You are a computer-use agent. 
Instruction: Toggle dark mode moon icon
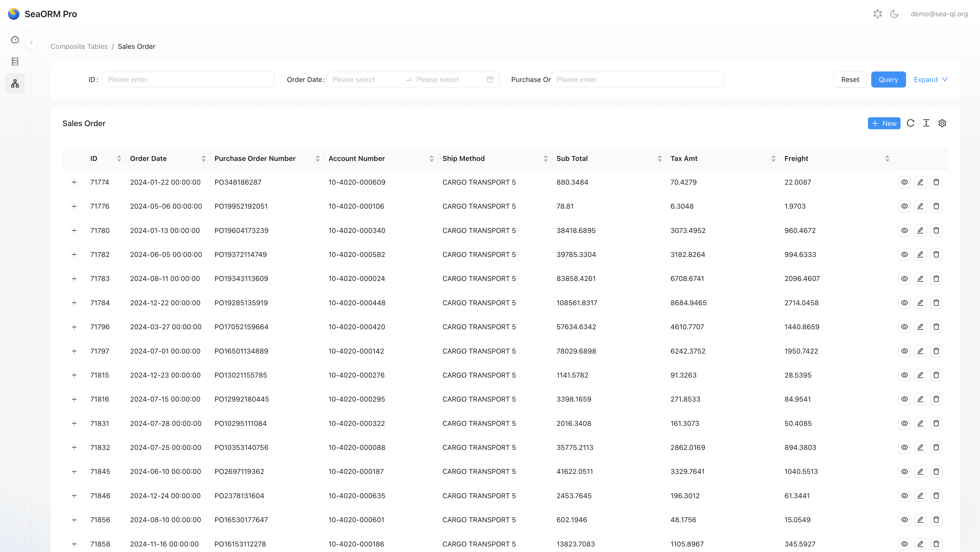click(x=894, y=14)
